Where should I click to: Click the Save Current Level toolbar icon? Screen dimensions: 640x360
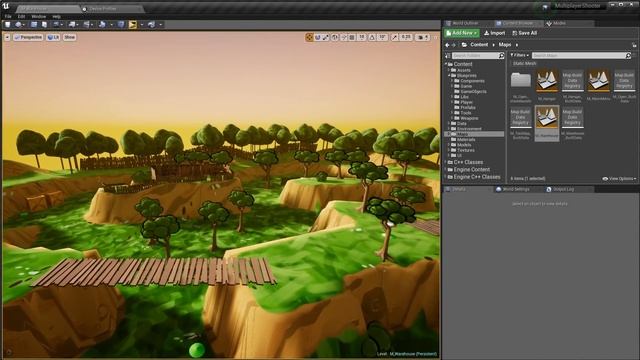(7, 24)
